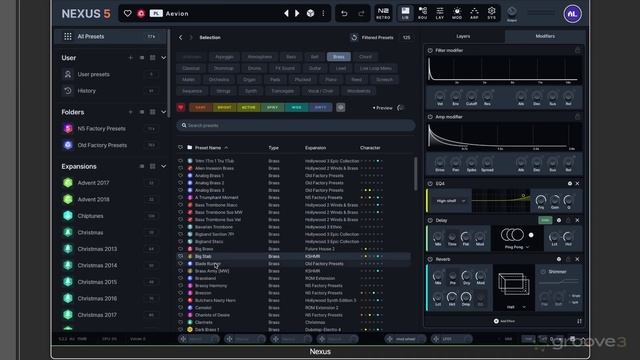This screenshot has height=360, width=640.
Task: Select the Strings category filter
Action: point(223,91)
